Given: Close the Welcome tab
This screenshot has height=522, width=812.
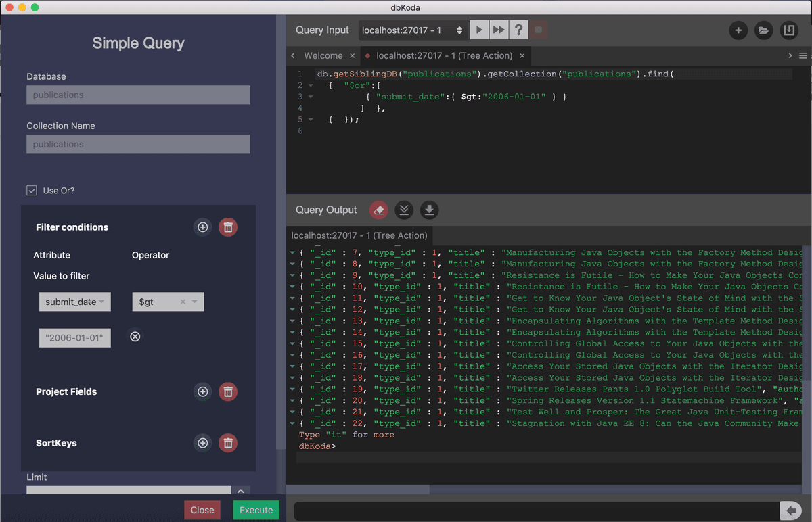Looking at the screenshot, I should (x=352, y=56).
